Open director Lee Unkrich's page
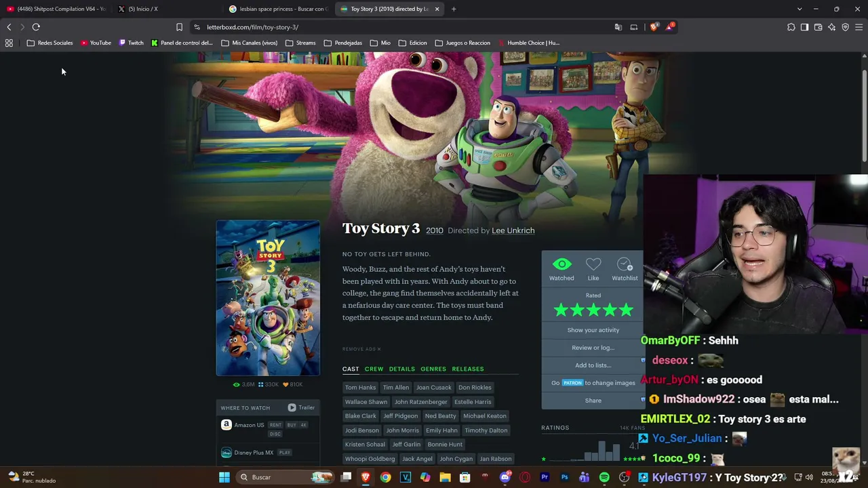 click(513, 230)
